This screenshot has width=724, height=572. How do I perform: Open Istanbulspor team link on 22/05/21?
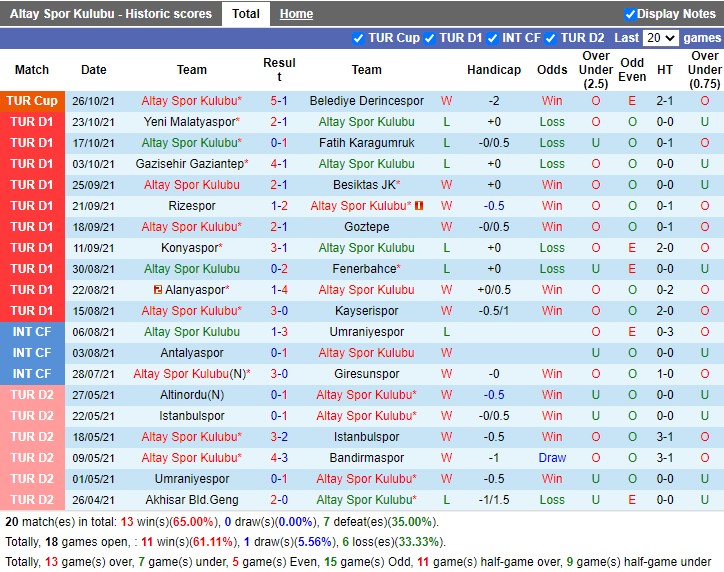[192, 416]
